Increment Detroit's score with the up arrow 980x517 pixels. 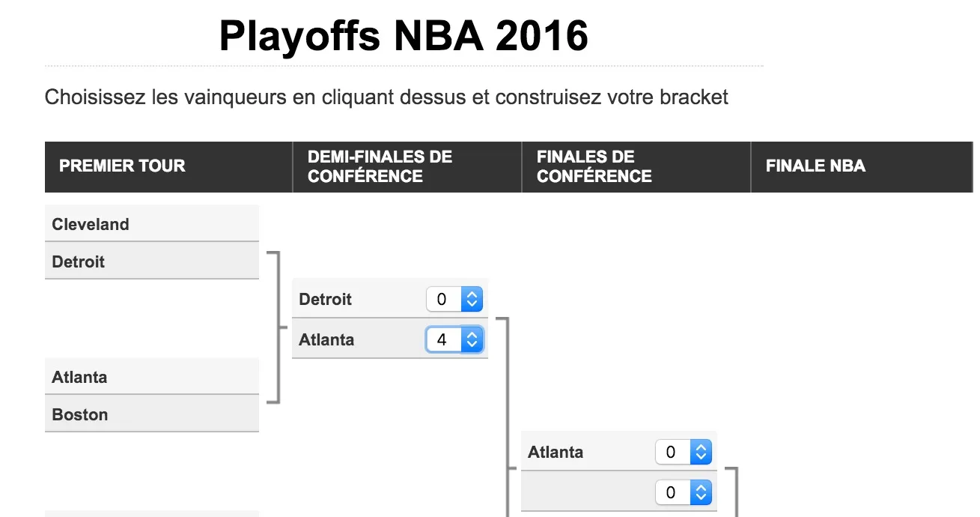[473, 294]
